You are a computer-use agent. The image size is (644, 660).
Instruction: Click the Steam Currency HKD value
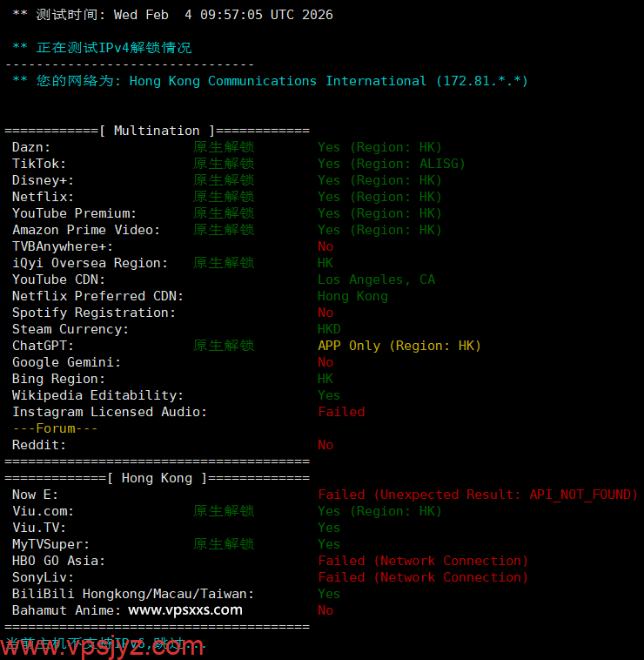point(329,329)
